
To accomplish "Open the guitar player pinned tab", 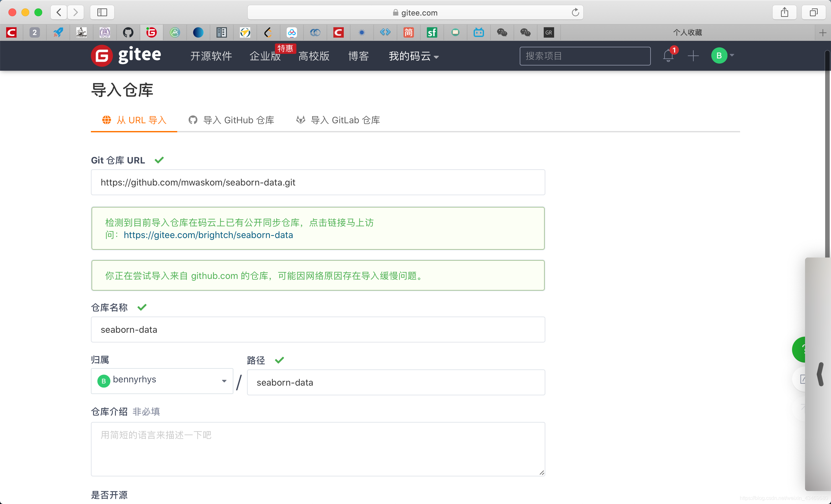I will (x=81, y=32).
